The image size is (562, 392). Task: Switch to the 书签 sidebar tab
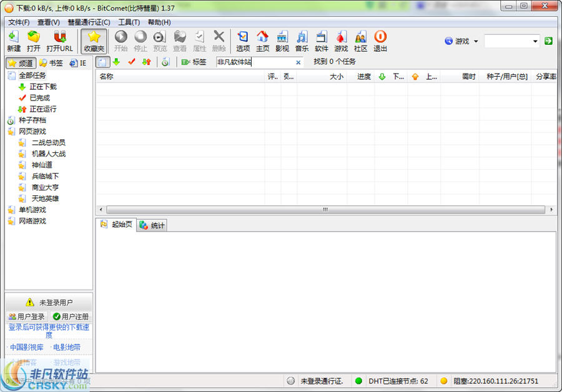click(51, 63)
